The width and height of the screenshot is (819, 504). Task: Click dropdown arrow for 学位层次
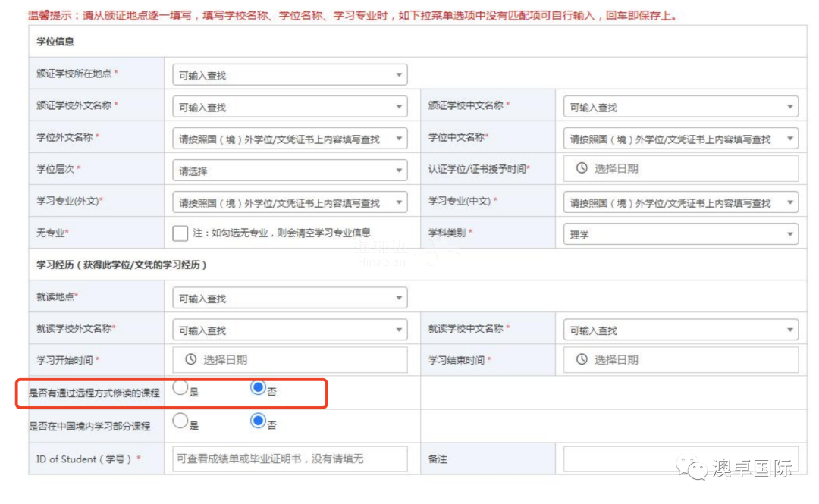[x=399, y=171]
